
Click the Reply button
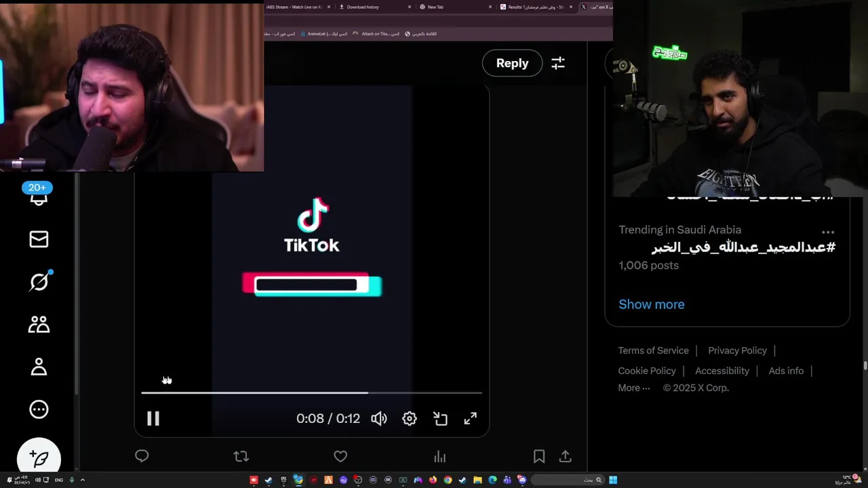pyautogui.click(x=512, y=63)
